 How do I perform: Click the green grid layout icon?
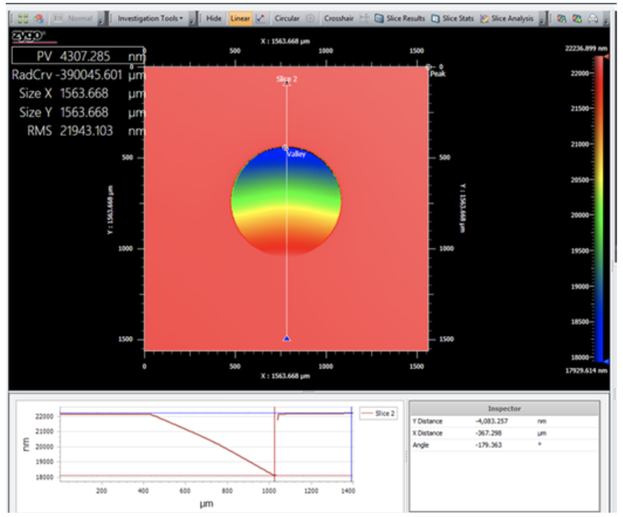click(x=23, y=18)
